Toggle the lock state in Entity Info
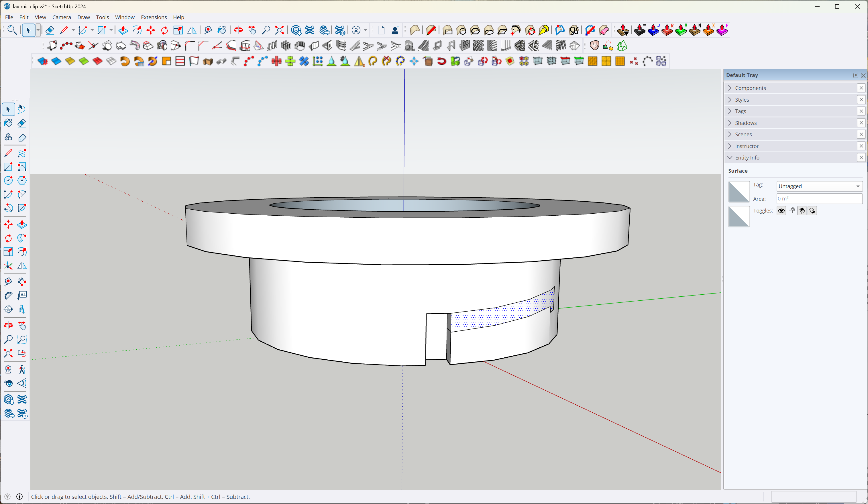The width and height of the screenshot is (868, 504). pos(792,211)
